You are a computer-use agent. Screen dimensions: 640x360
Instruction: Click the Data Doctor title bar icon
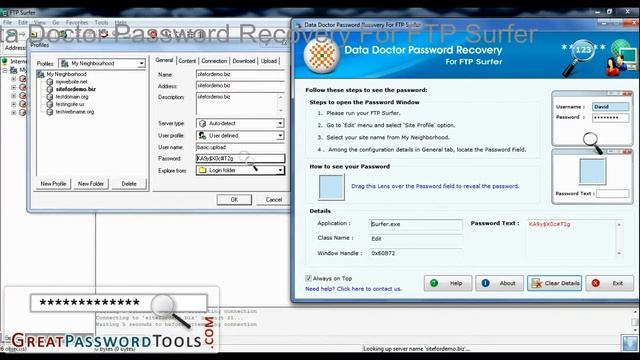(x=298, y=25)
